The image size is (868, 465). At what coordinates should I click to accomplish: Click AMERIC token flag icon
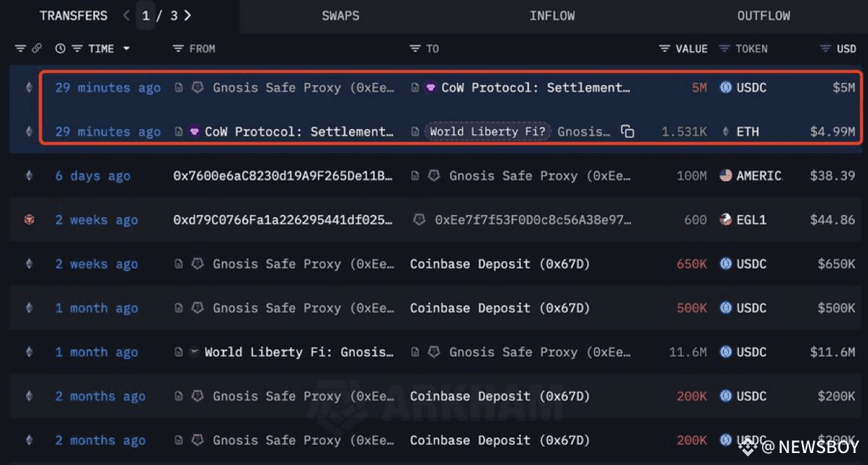[725, 176]
